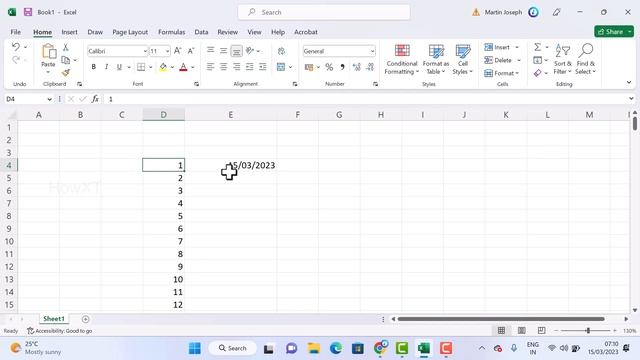Screen dimensions: 640x360
Task: Click Increase Decimal icon
Action: coord(356,67)
